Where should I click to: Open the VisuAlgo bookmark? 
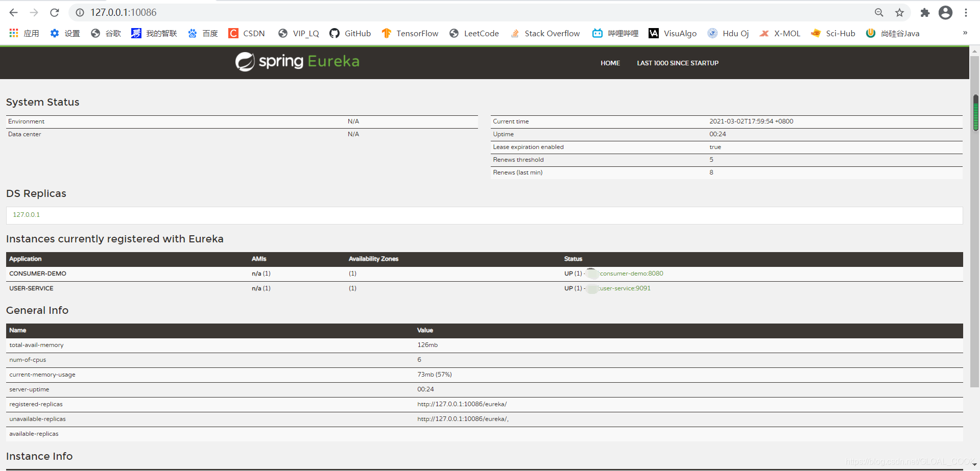(x=673, y=33)
